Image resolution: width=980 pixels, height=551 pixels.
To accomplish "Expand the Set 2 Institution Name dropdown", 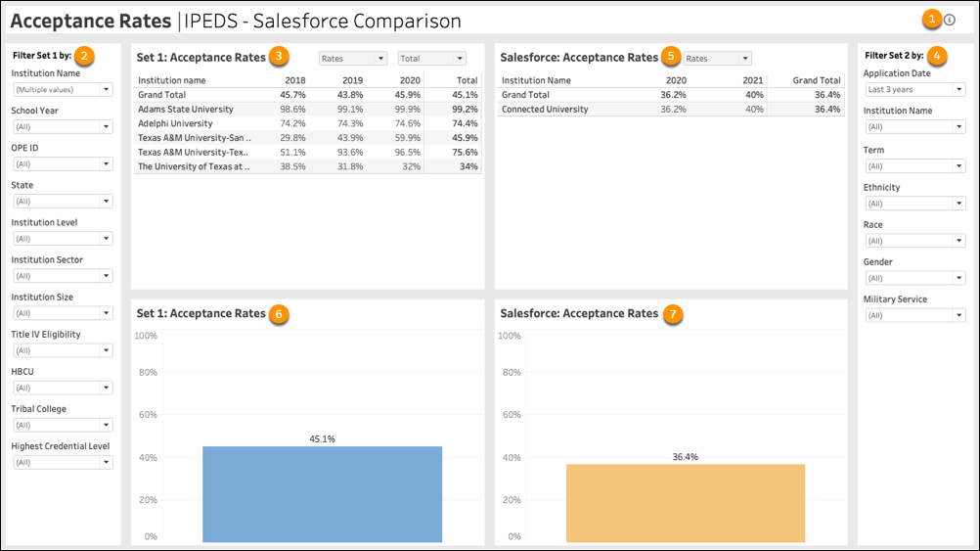I will [x=915, y=127].
